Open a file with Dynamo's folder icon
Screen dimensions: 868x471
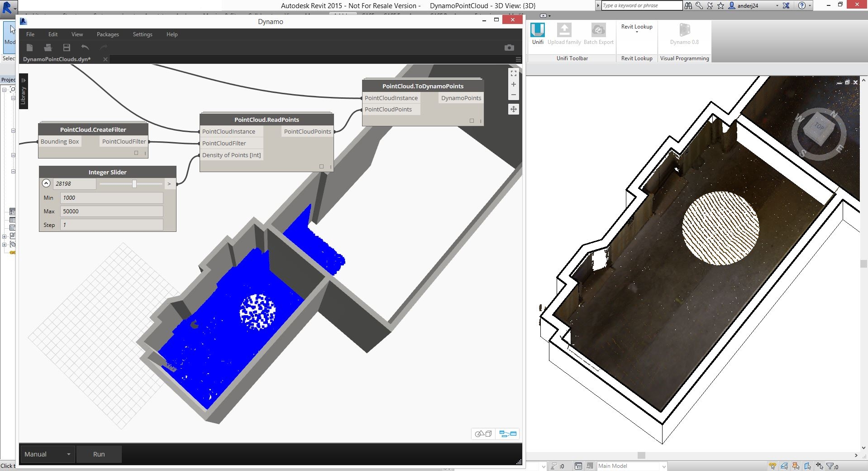click(48, 48)
